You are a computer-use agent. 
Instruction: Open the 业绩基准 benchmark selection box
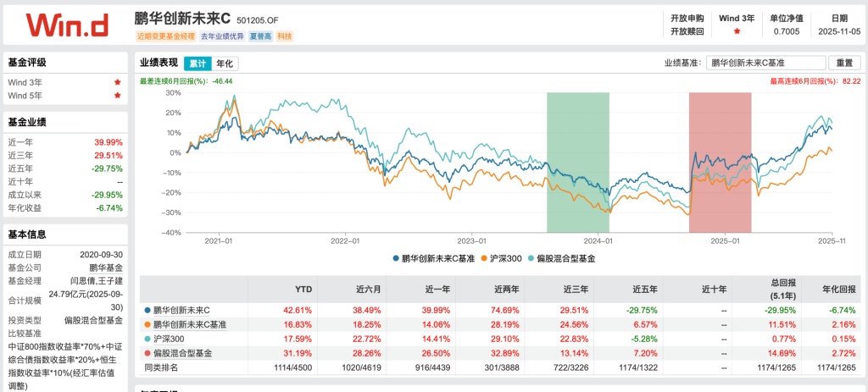(x=765, y=63)
